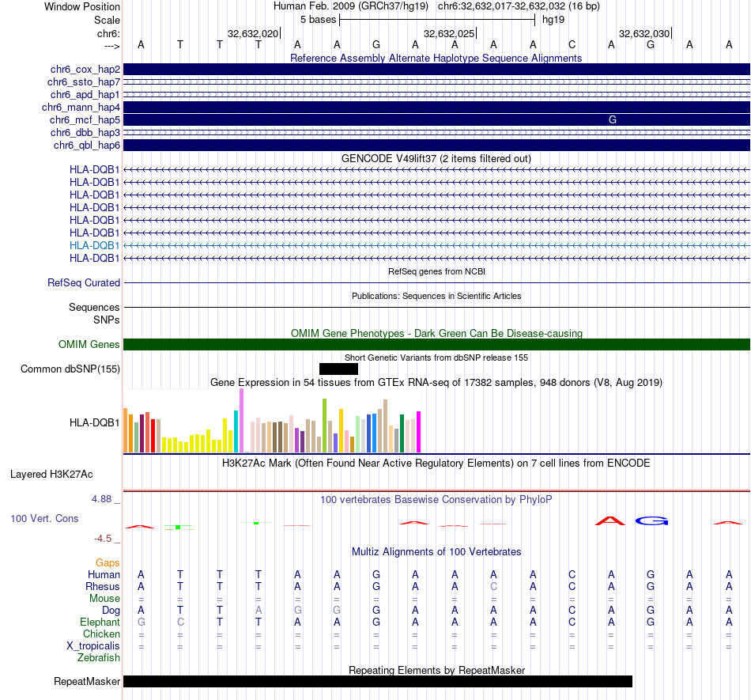Open the chr6_mann_hap4 haplotype label
This screenshot has height=700, width=751.
point(81,108)
